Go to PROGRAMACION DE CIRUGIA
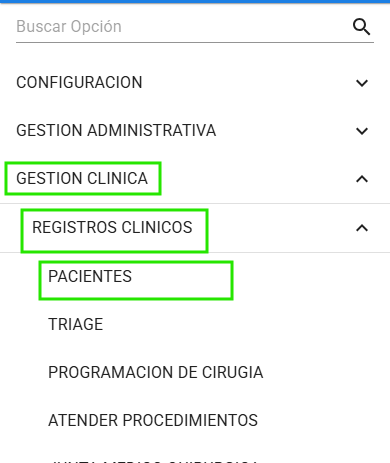Image resolution: width=390 pixels, height=463 pixels. point(156,372)
